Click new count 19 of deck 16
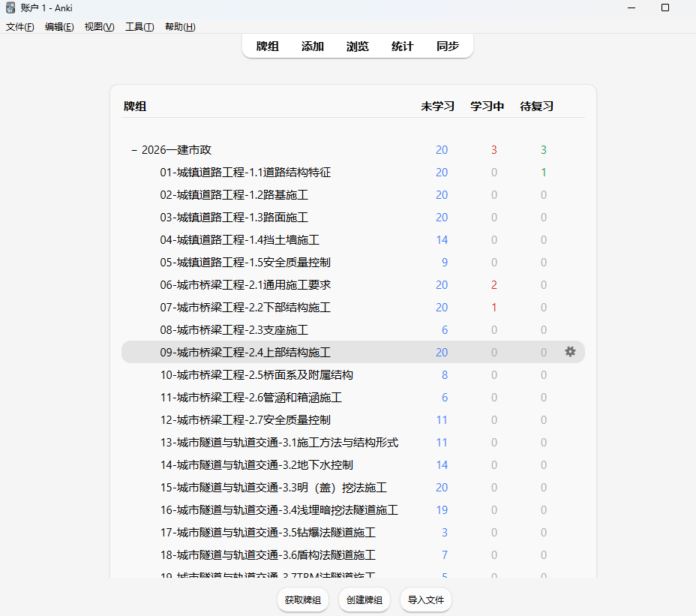Viewport: 696px width, 616px height. 442,510
